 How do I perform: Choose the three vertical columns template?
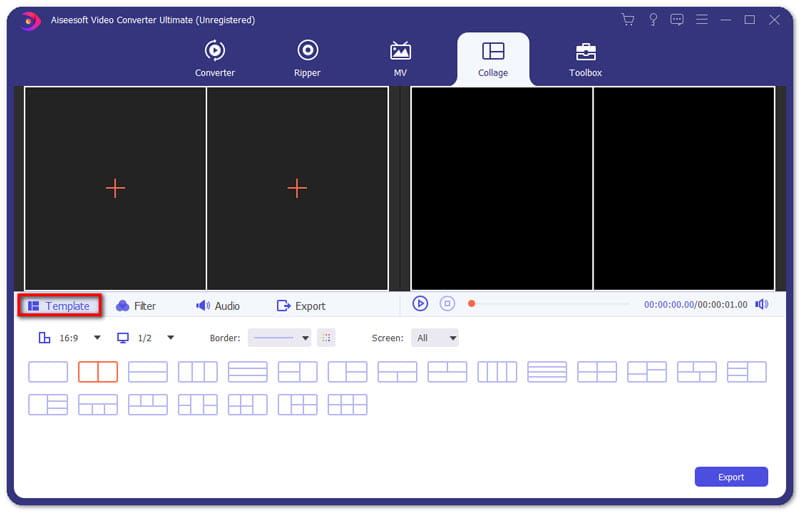coord(198,372)
